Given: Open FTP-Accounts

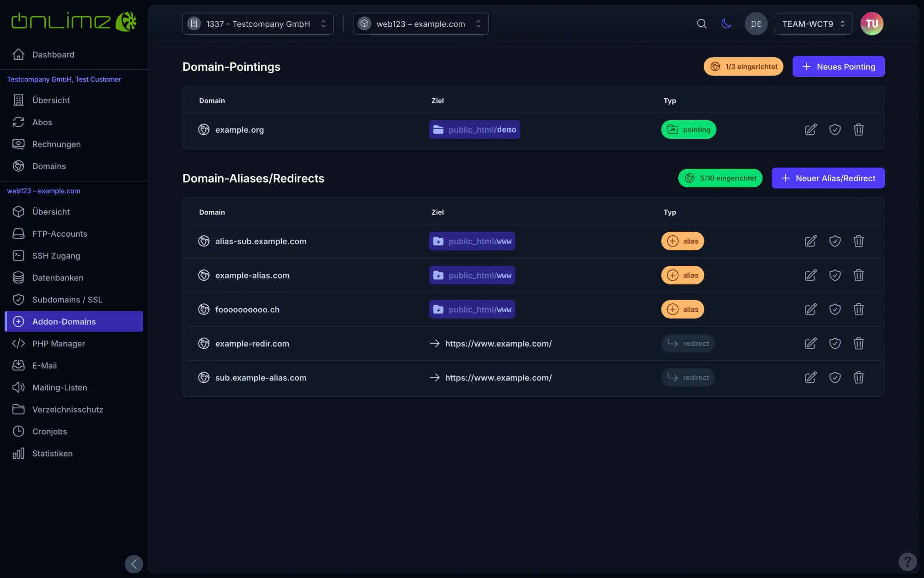Looking at the screenshot, I should tap(74, 234).
